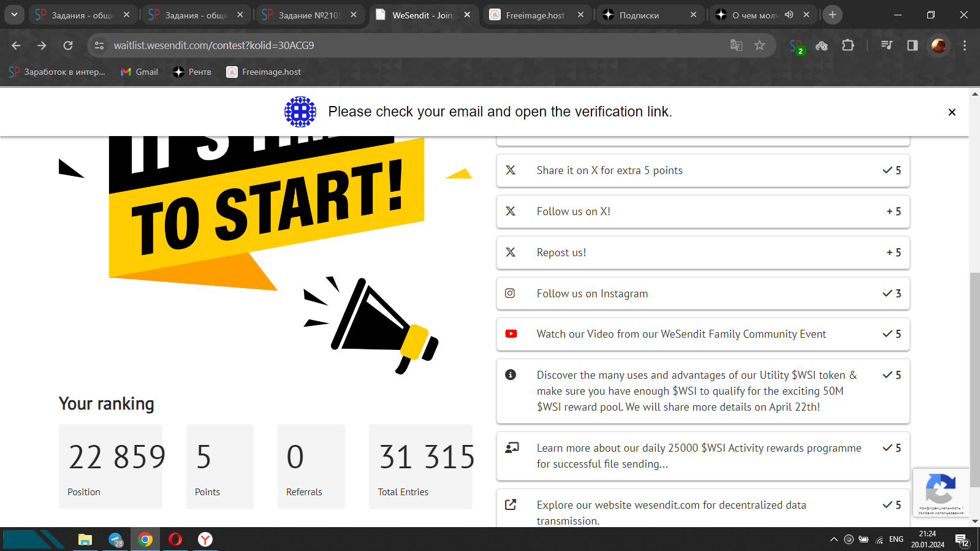Viewport: 980px width, 551px height.
Task: Go back to previous page
Action: coord(16,45)
